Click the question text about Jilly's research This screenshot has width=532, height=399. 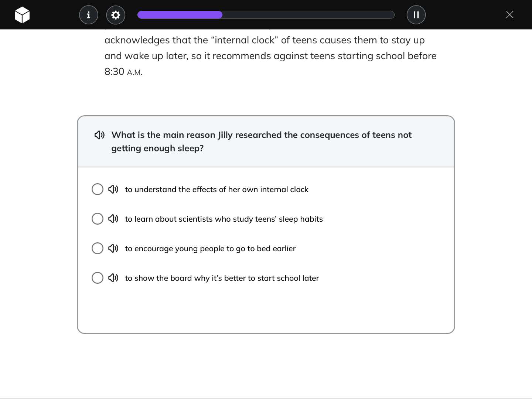tap(261, 141)
